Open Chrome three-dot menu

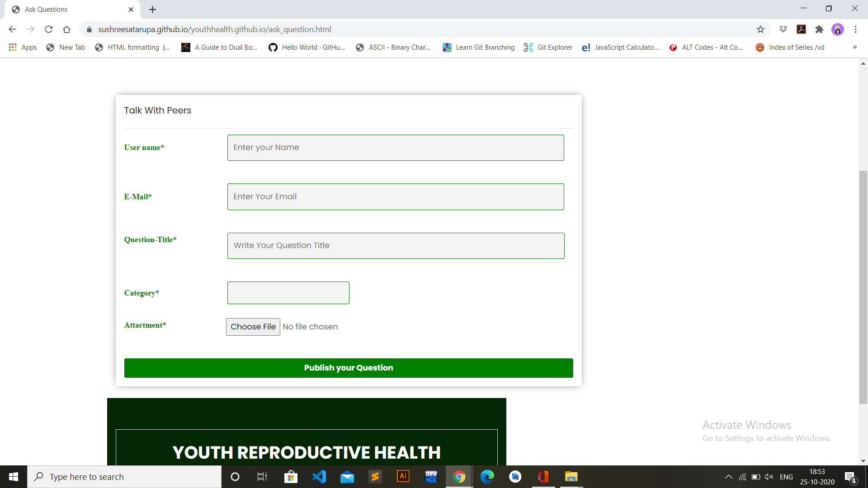[x=855, y=29]
